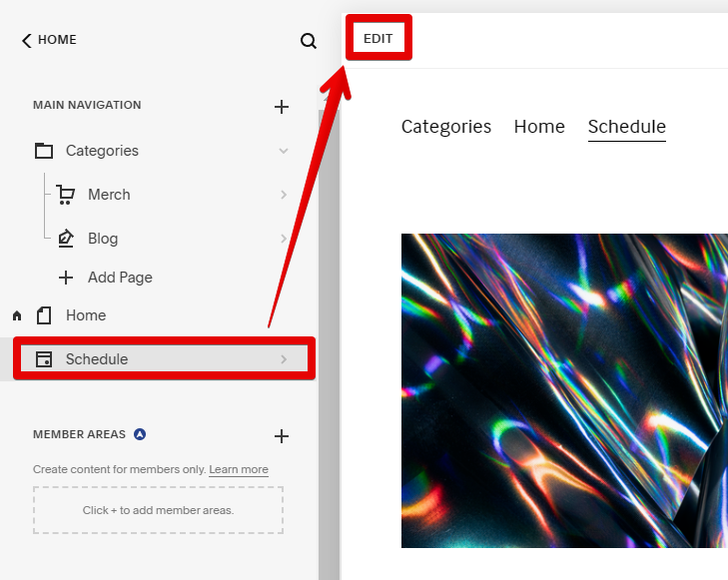Click the homepage house indicator icon
Screen dimensions: 728x580
tap(17, 315)
